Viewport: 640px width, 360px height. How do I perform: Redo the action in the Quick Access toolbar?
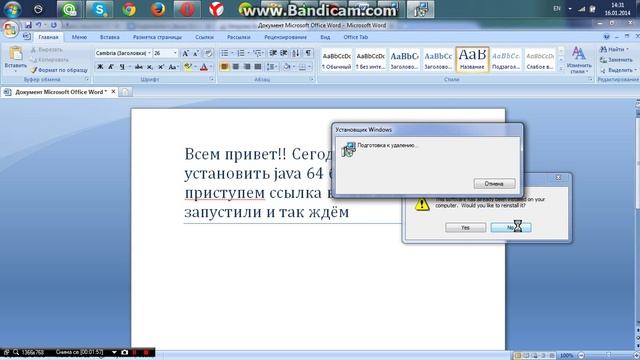[53, 25]
